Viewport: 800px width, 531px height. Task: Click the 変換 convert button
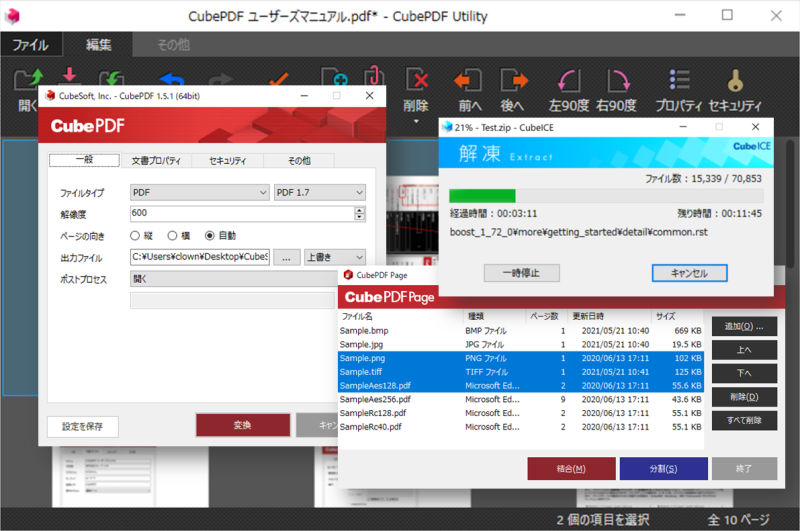[x=243, y=425]
